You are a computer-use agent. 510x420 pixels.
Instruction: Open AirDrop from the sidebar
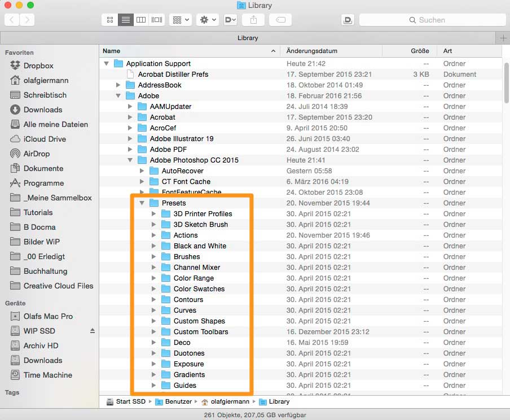[36, 154]
